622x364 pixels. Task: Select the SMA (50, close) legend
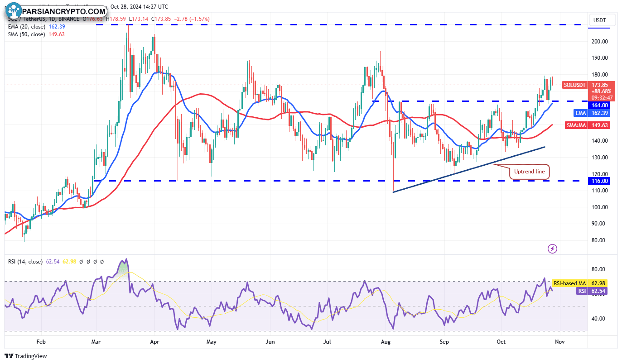(x=26, y=34)
